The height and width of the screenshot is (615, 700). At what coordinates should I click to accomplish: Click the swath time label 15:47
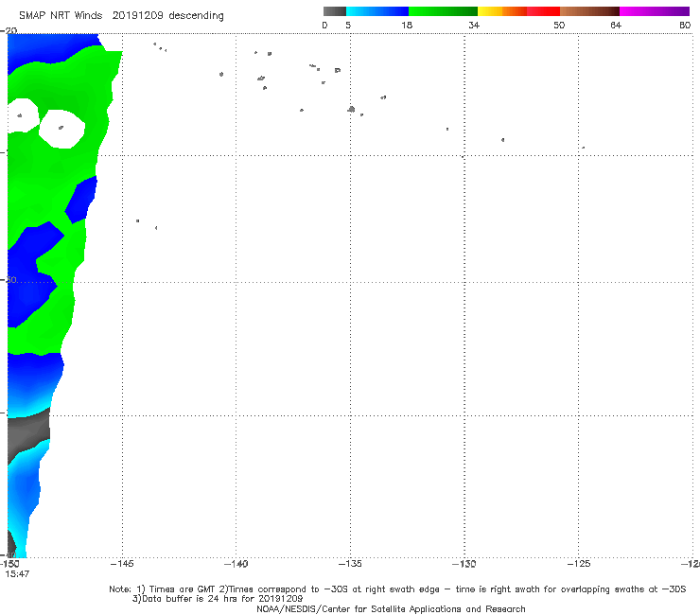click(17, 574)
